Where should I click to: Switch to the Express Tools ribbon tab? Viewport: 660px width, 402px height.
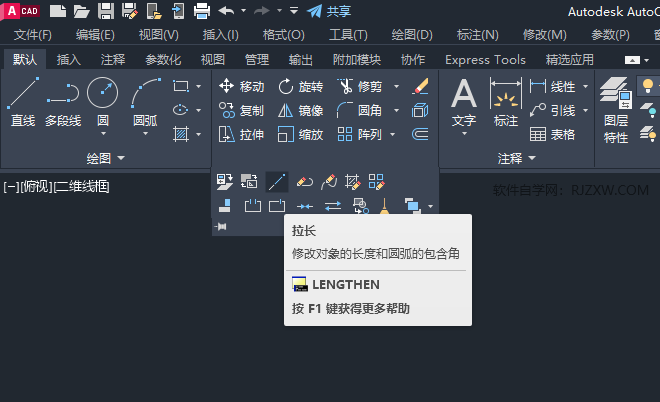(485, 60)
